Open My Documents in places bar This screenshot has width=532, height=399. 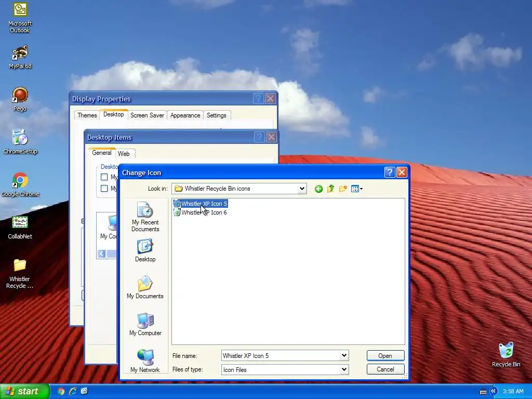(145, 287)
